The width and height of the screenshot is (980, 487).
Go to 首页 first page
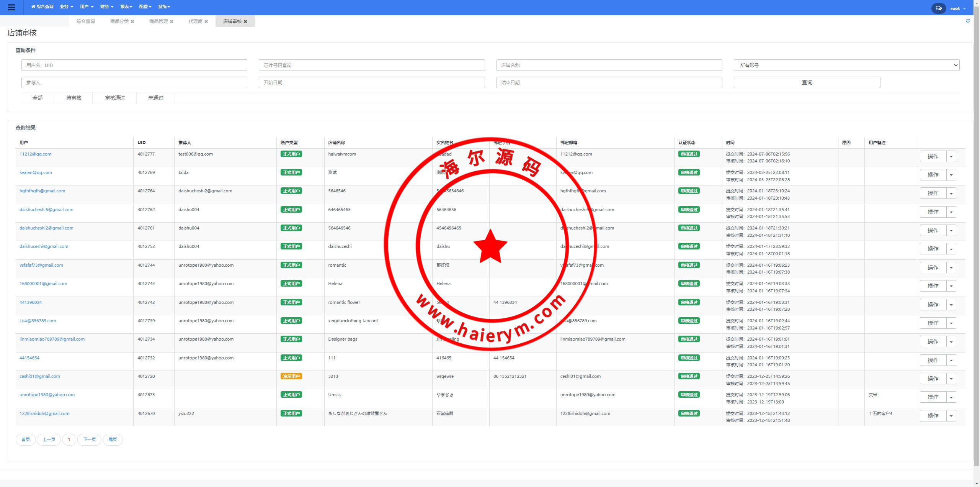coord(26,439)
